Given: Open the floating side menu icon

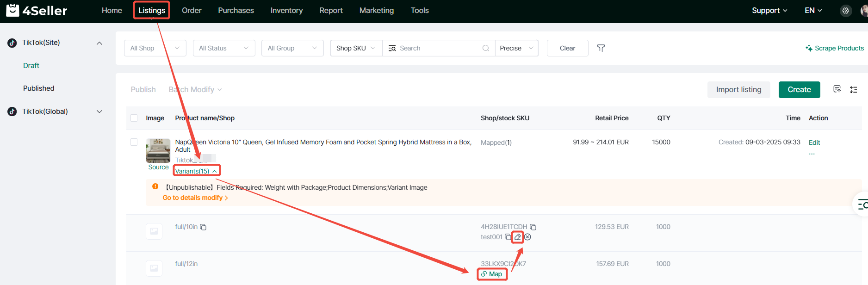Looking at the screenshot, I should 862,204.
